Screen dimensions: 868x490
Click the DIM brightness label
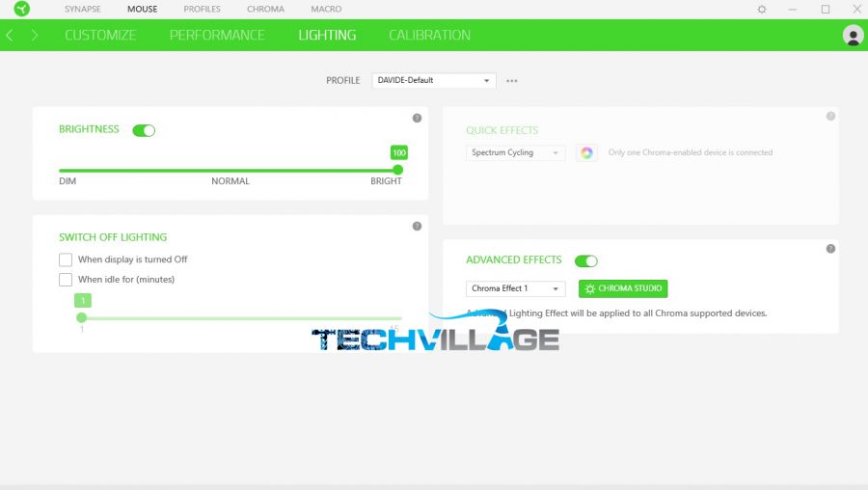click(x=68, y=181)
